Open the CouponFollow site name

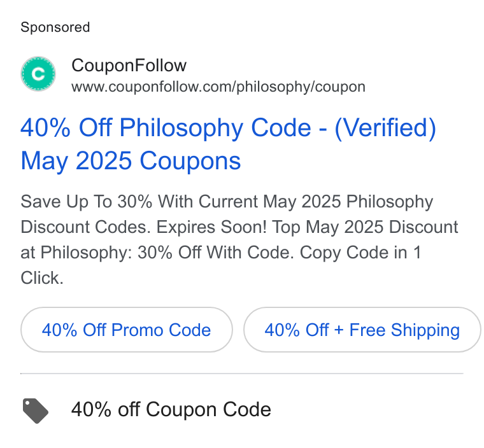[129, 66]
